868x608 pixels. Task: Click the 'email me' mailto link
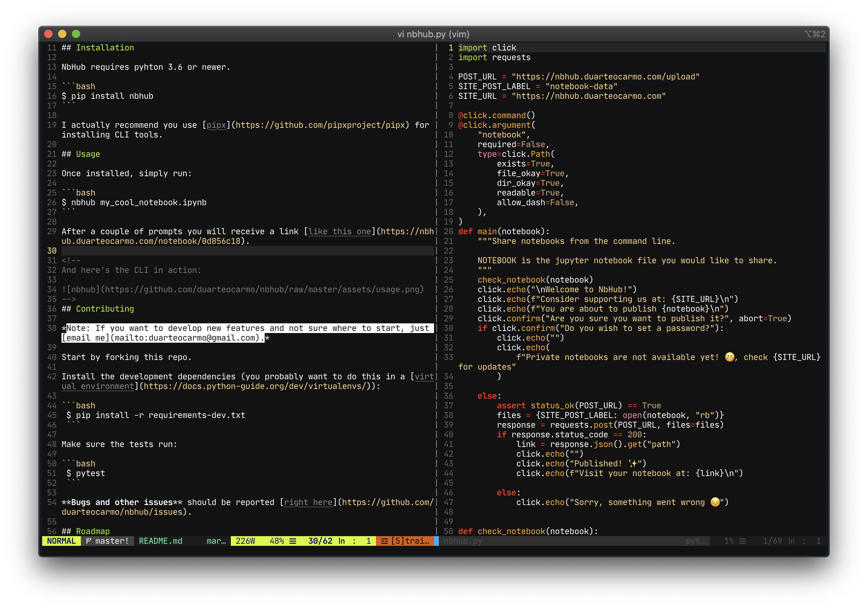pos(85,338)
